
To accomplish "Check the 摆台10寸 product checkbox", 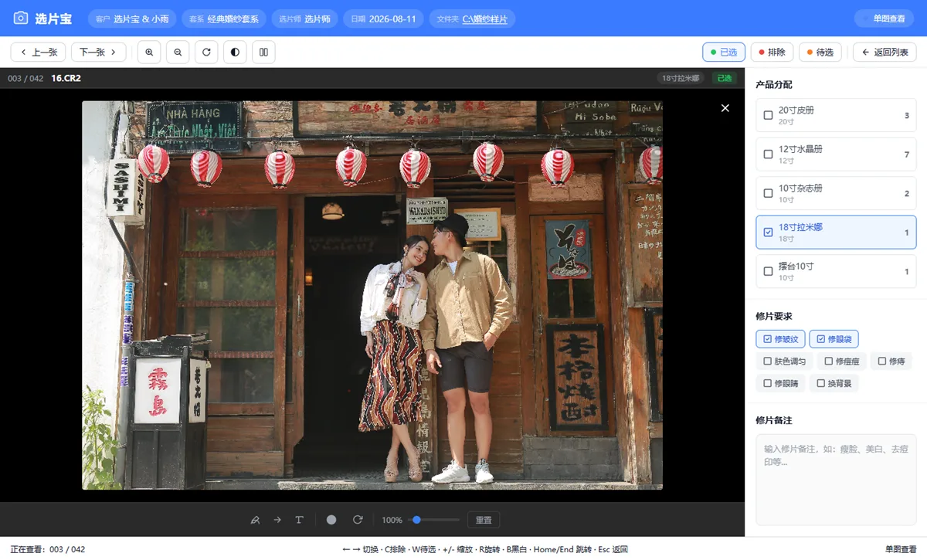I will [x=768, y=271].
